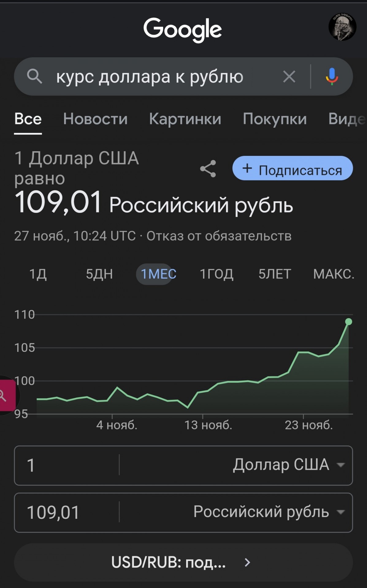Viewport: 367px width, 588px height.
Task: Click the Подписаться button
Action: pos(292,168)
